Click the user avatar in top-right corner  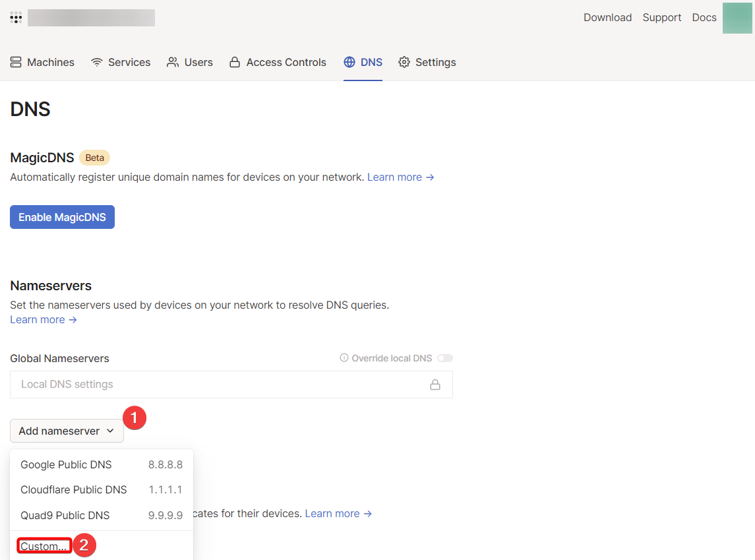(x=737, y=18)
